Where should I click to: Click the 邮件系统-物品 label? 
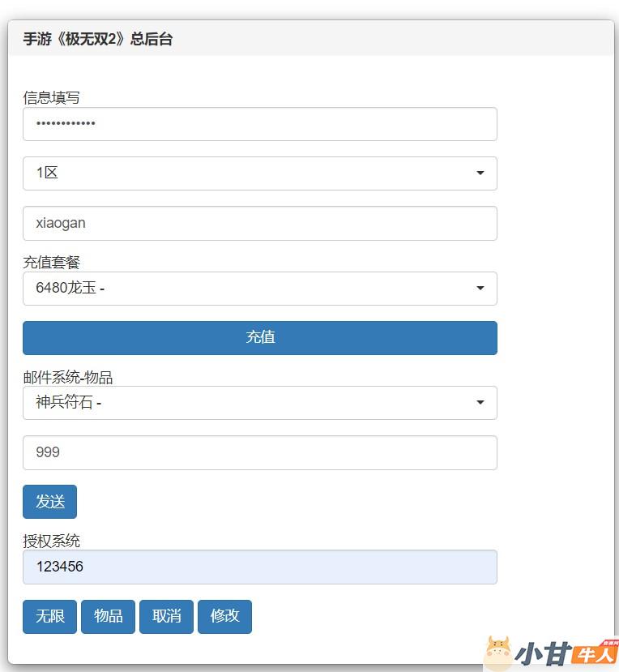tap(67, 378)
